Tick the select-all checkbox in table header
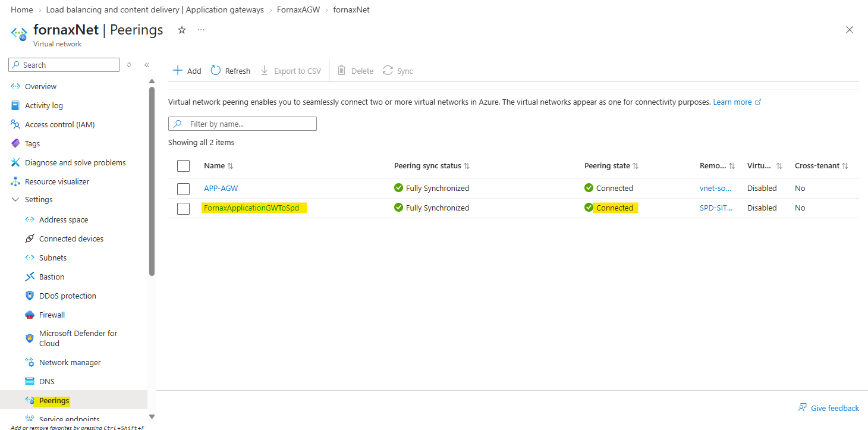 tap(183, 166)
